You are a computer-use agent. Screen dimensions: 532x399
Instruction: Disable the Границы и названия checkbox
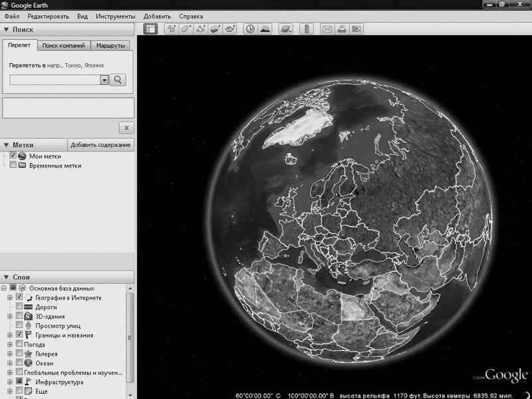[x=19, y=334]
